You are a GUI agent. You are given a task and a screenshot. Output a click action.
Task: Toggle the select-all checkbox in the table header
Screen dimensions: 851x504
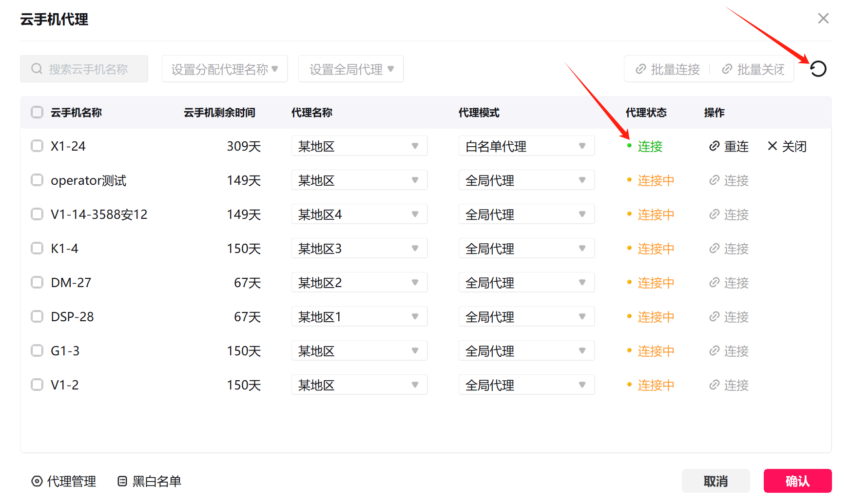(37, 112)
